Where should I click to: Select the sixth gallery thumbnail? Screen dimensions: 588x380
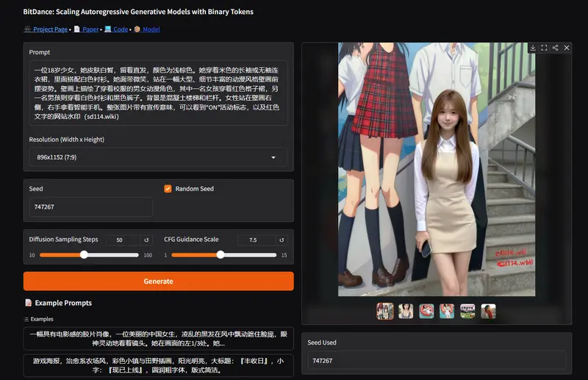pyautogui.click(x=488, y=312)
